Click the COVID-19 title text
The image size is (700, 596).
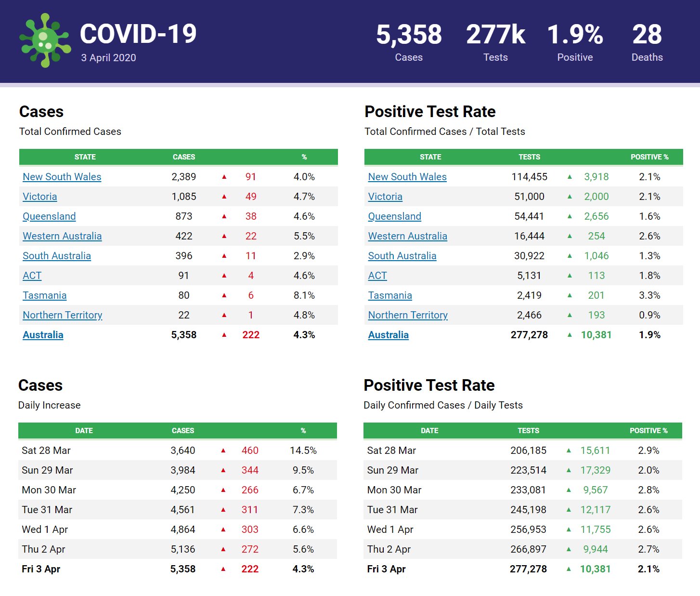(138, 34)
